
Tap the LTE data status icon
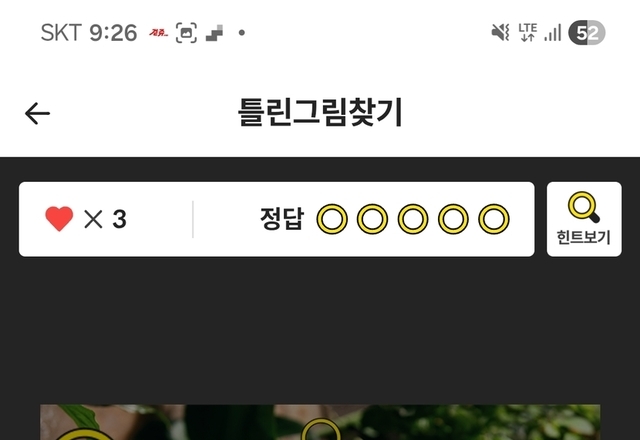(527, 32)
